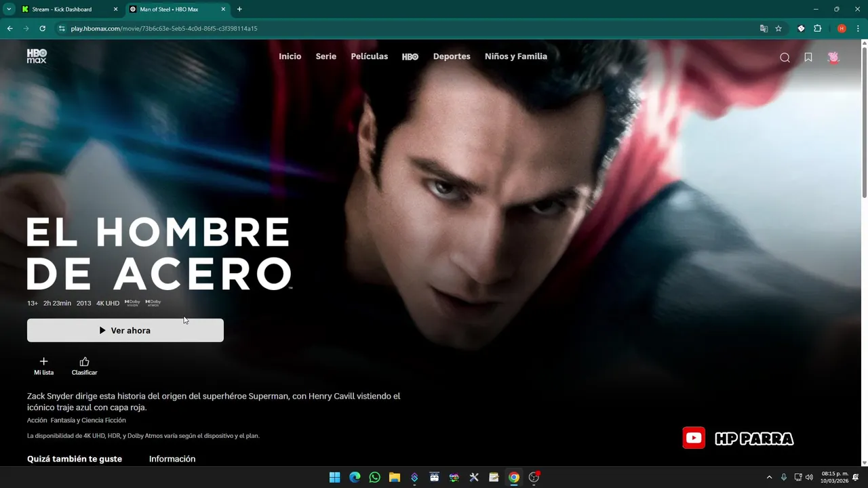
Task: Click the extension icon left of the puzzle icon
Action: click(801, 28)
